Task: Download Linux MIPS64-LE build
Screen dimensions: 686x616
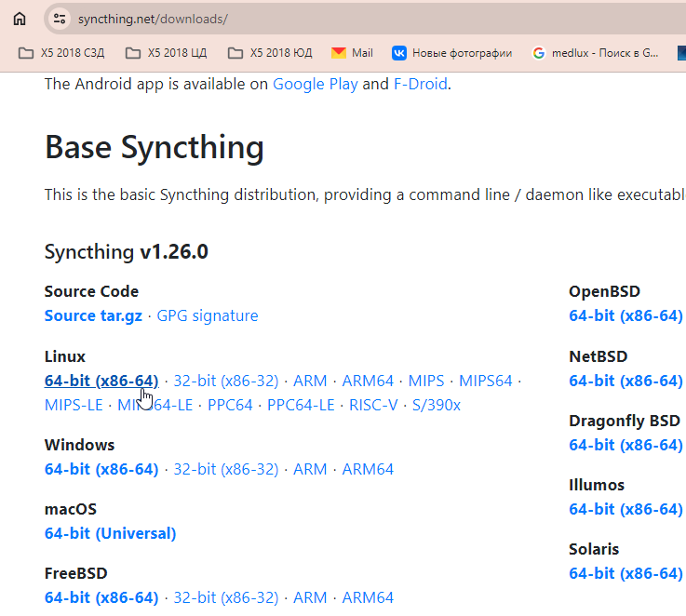Action: pyautogui.click(x=155, y=405)
